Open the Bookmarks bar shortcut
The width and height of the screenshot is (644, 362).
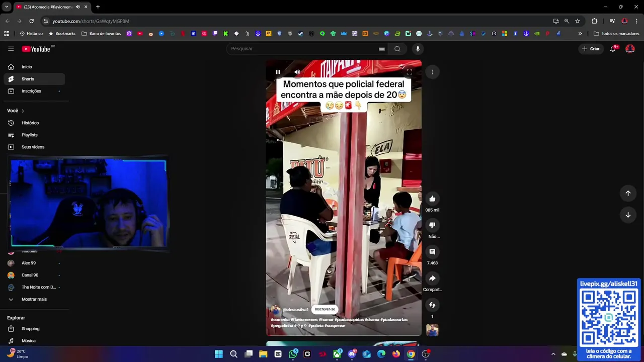pyautogui.click(x=62, y=34)
